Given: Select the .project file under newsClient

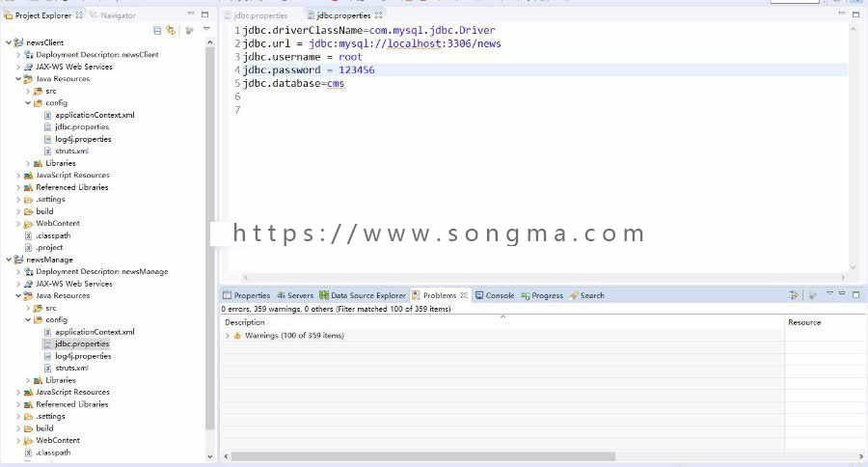Looking at the screenshot, I should [49, 248].
